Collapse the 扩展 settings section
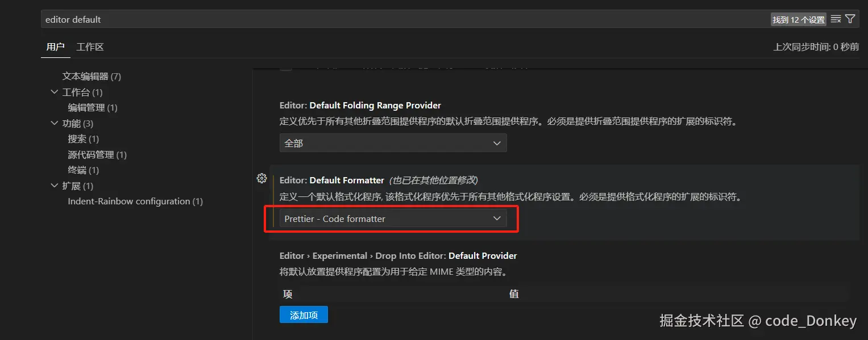This screenshot has height=340, width=868. point(54,185)
